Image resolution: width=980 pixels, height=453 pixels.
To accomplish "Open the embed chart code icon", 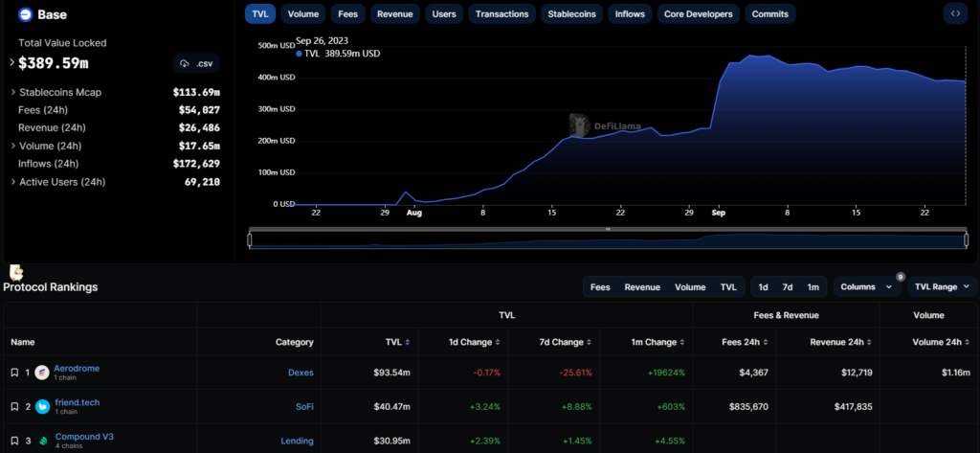I will point(954,14).
